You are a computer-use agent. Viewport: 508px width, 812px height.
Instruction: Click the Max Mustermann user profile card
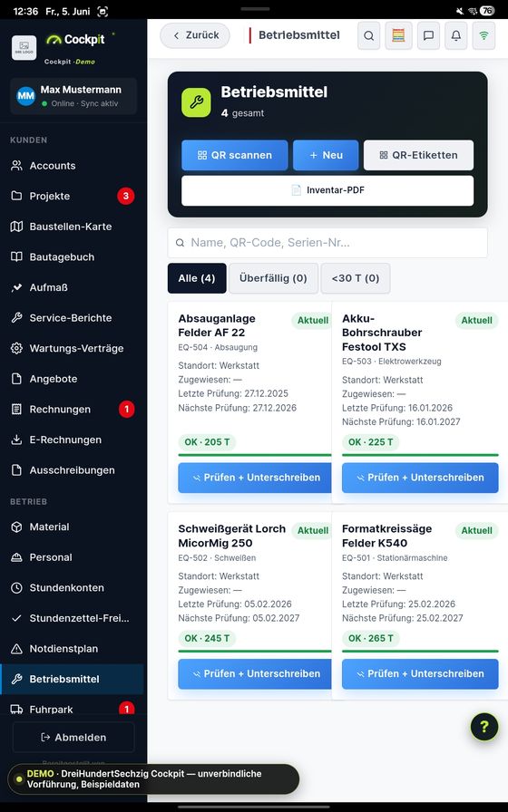pos(73,96)
